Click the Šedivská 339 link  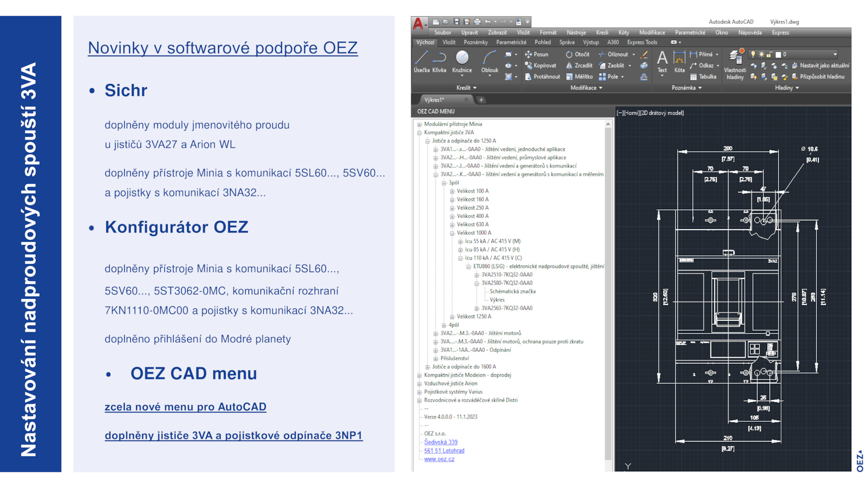point(441,442)
